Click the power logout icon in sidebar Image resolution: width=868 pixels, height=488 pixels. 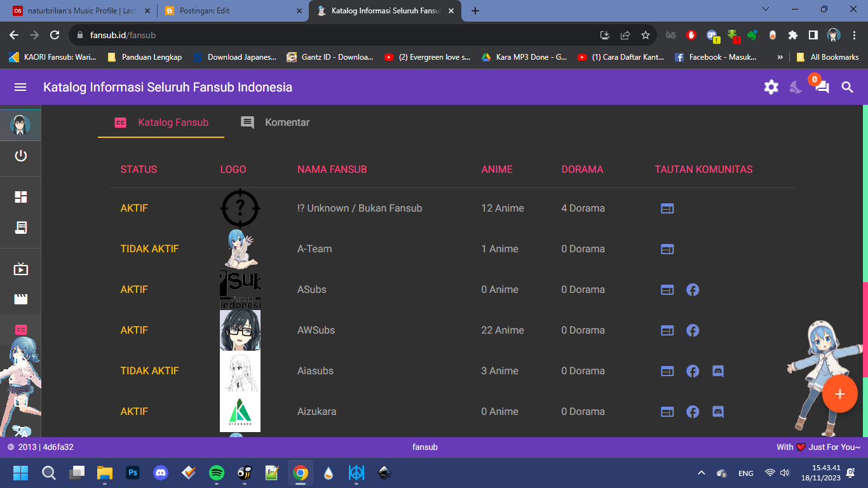click(x=21, y=156)
